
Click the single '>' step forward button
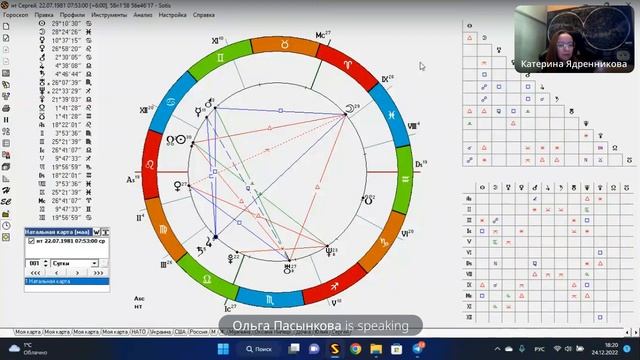tap(78, 273)
